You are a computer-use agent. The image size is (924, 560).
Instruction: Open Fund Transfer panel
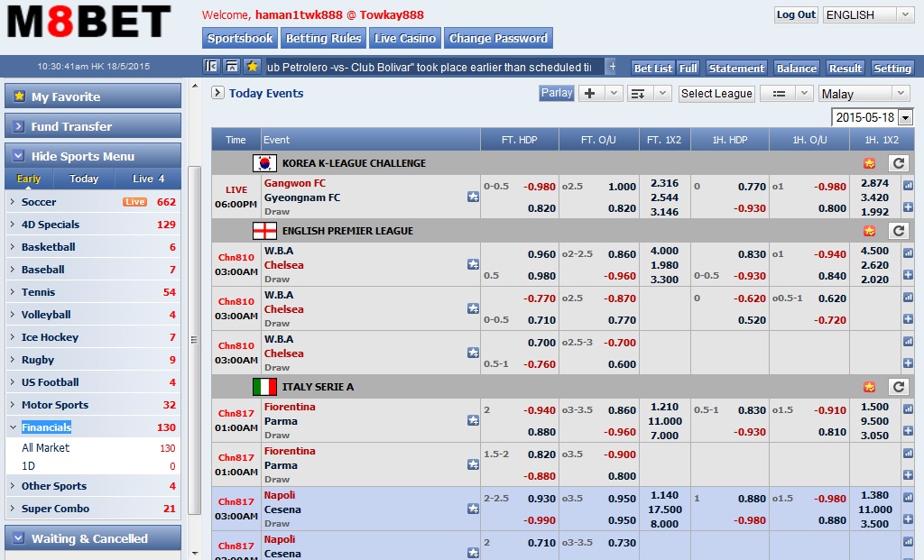tap(93, 126)
